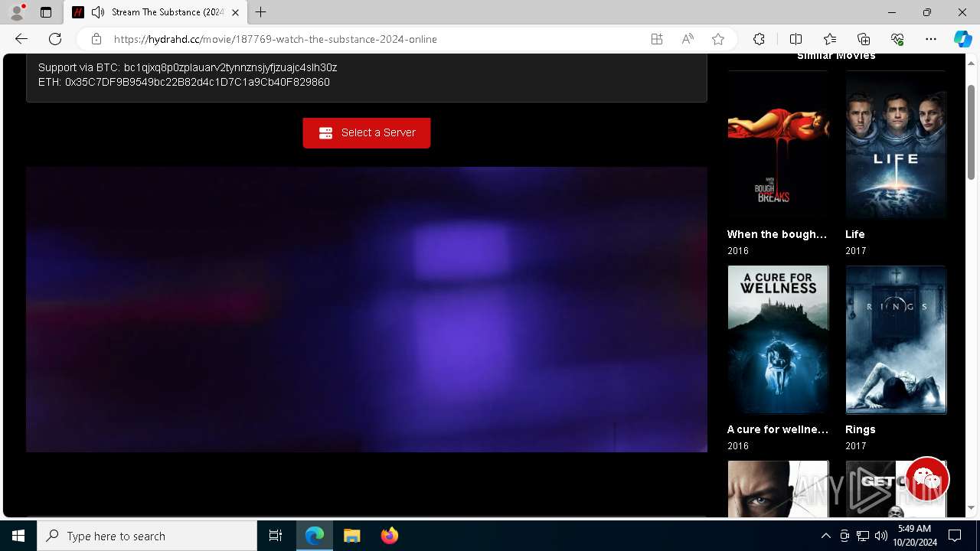Open File Explorer from taskbar
Screen dimensions: 980x551
coord(351,536)
